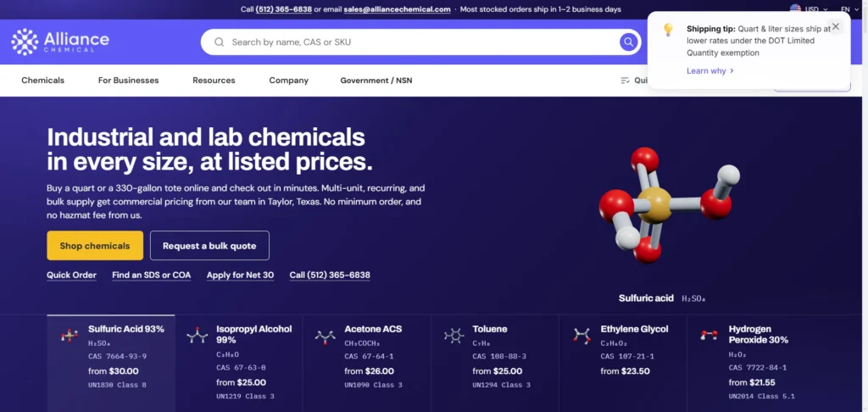Click the lightbulb icon in Shipping tip
The width and height of the screenshot is (868, 412).
coord(668,30)
